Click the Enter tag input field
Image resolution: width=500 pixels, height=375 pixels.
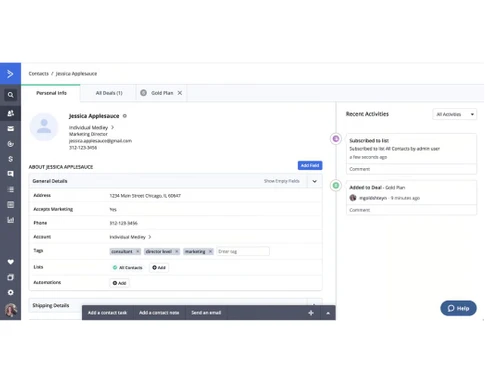[x=243, y=252]
